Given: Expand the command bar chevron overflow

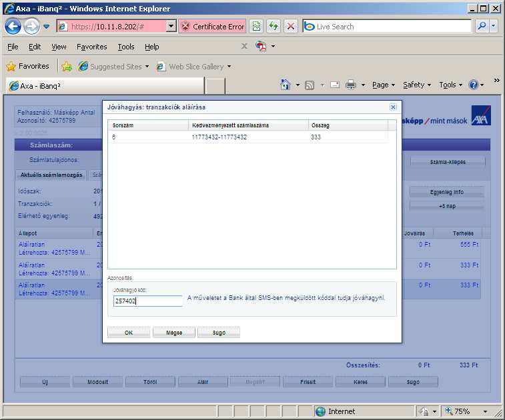Looking at the screenshot, I should (x=496, y=80).
